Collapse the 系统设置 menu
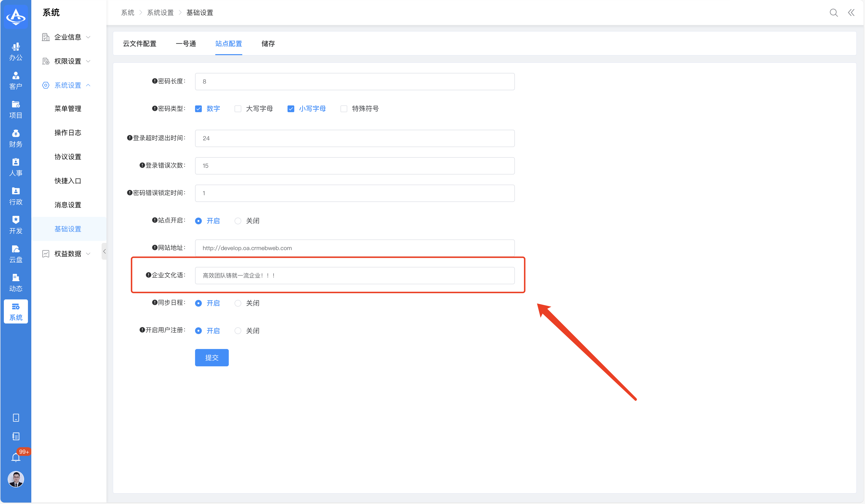865x504 pixels. click(68, 85)
